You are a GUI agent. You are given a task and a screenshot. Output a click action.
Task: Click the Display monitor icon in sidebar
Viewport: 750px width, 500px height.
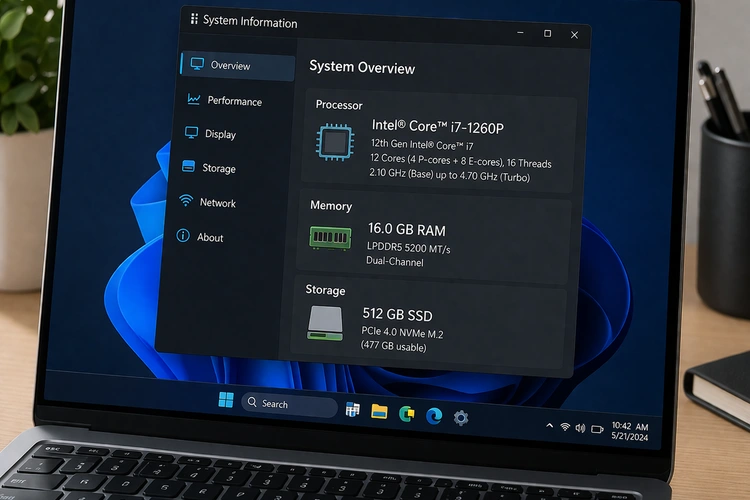click(x=191, y=133)
